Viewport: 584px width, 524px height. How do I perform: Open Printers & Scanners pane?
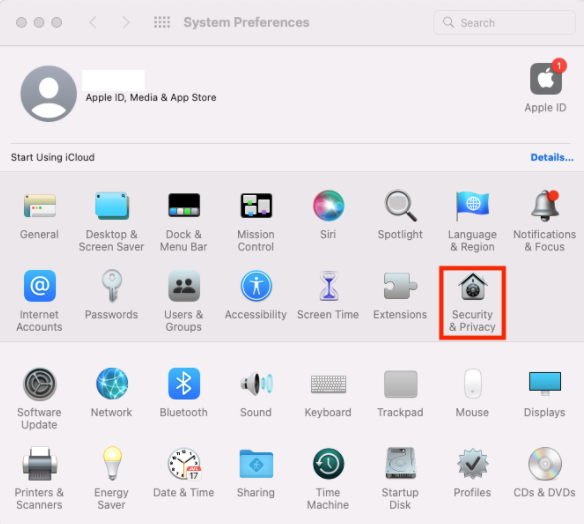tap(39, 478)
